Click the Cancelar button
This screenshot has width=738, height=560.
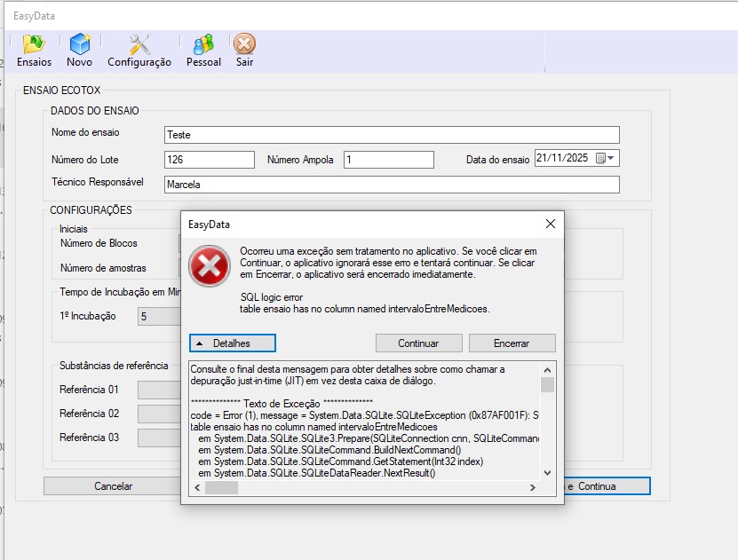tap(114, 486)
